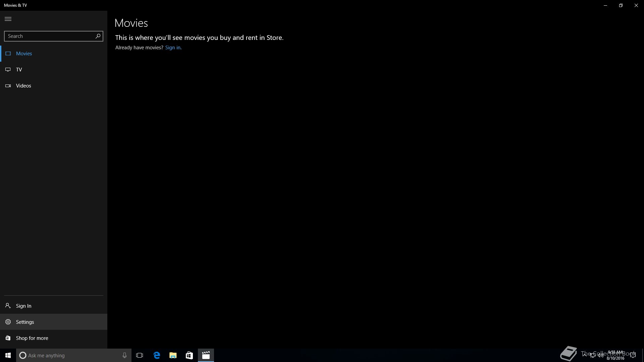Show hidden tray icons chevron
This screenshot has width=644, height=362.
585,355
